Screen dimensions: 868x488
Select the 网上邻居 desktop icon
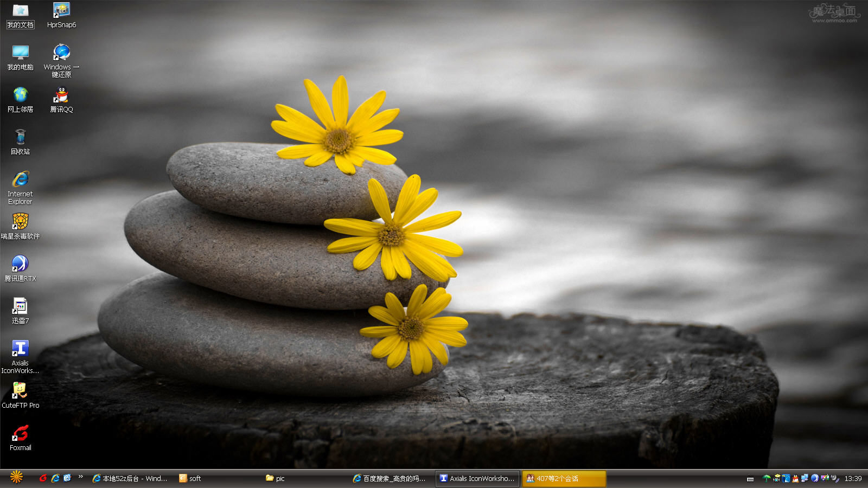point(21,100)
